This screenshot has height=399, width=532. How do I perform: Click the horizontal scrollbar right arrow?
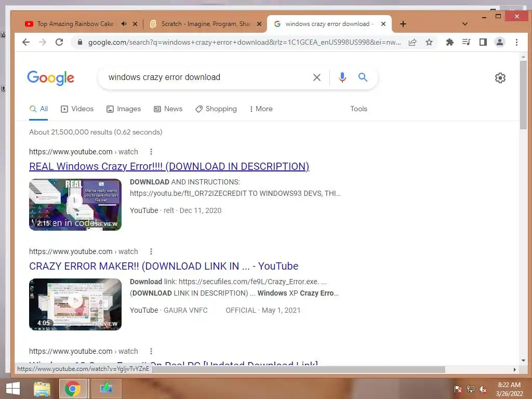[x=514, y=369]
